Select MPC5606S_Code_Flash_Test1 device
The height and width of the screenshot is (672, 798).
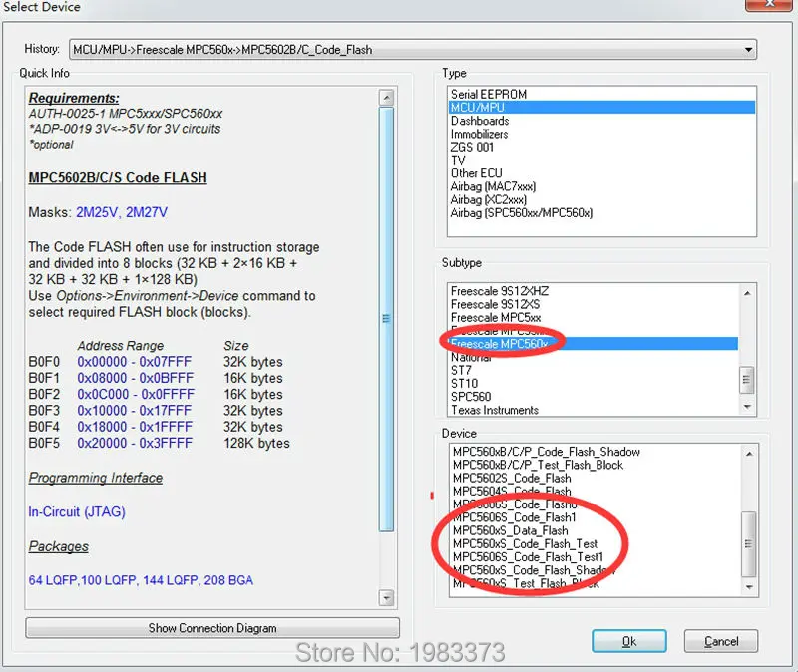[x=528, y=557]
